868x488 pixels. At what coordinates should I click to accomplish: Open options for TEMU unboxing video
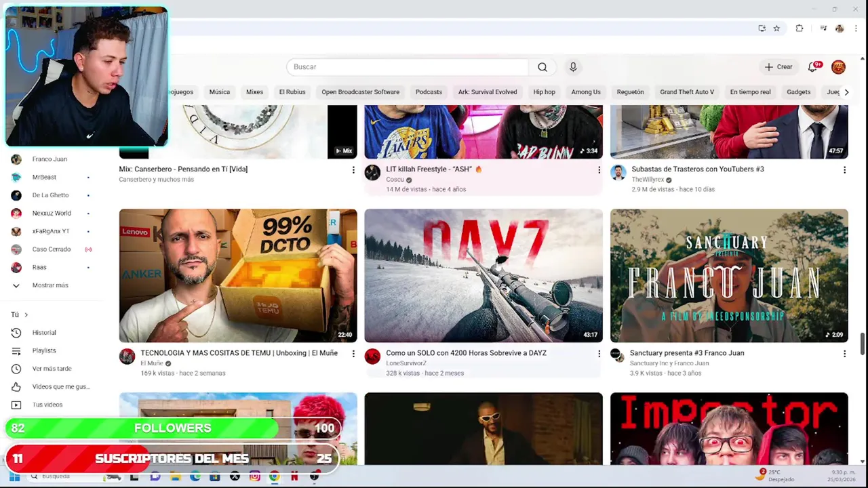click(x=353, y=353)
